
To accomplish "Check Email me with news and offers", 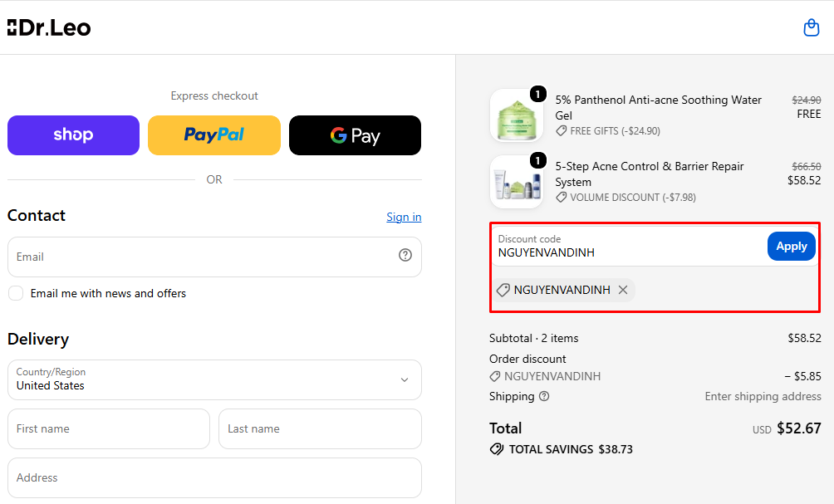I will [16, 293].
